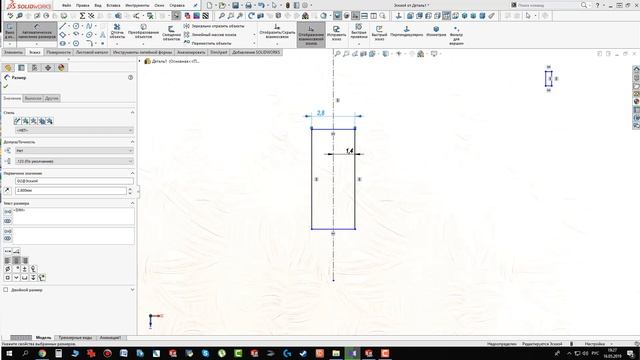Click Linear Sketch Pattern (Линейный массив эскиза)
The image size is (640, 360).
pyautogui.click(x=210, y=35)
